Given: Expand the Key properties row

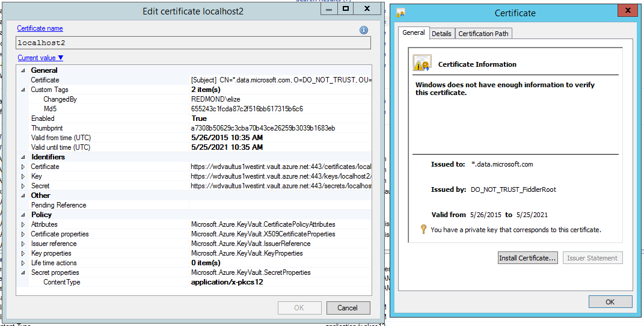Looking at the screenshot, I should coord(23,253).
